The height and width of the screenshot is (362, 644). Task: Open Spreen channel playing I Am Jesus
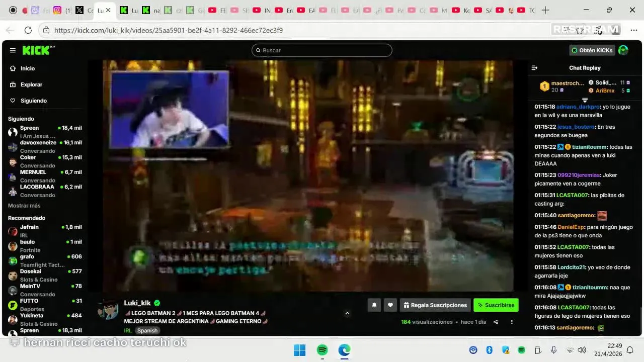(45, 132)
